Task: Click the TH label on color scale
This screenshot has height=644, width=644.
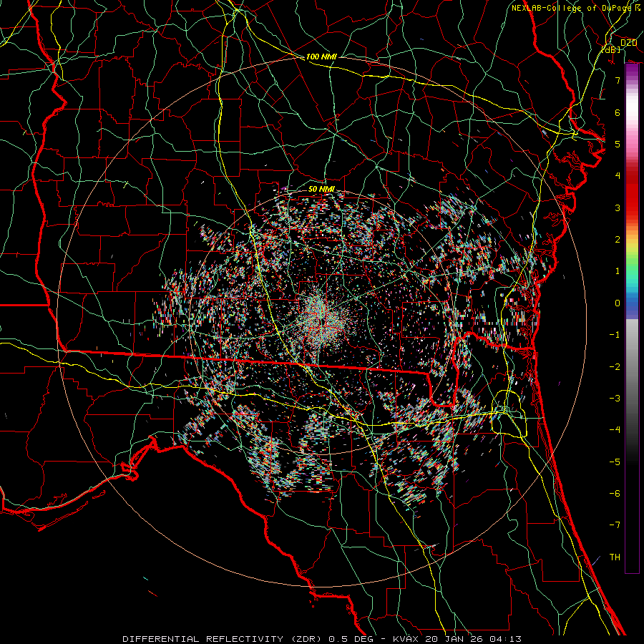Action: [615, 557]
